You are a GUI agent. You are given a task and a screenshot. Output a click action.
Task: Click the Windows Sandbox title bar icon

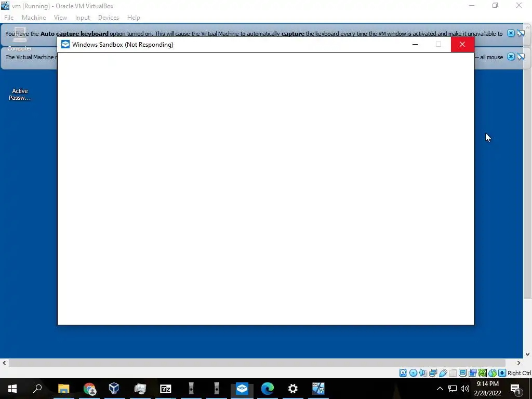(65, 45)
